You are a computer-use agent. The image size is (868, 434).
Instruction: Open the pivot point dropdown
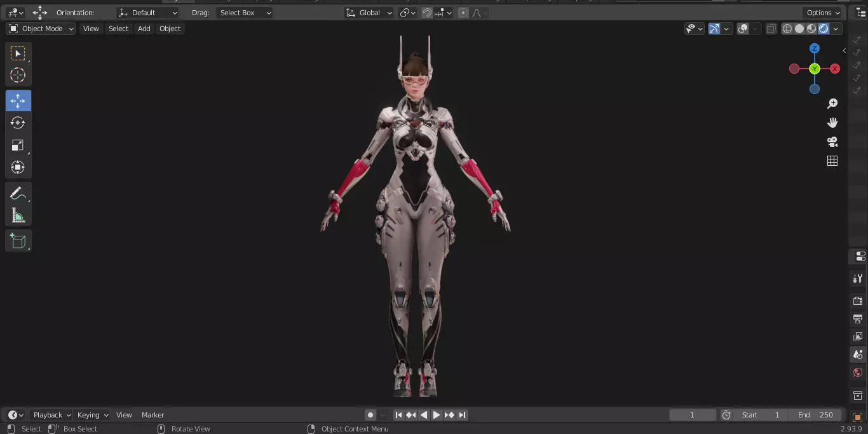(407, 13)
